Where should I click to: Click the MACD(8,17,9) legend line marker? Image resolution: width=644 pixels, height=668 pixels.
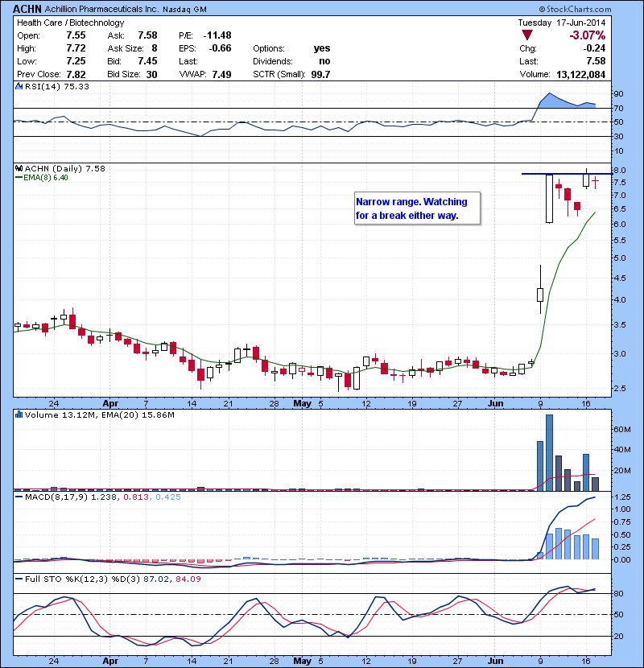[19, 497]
